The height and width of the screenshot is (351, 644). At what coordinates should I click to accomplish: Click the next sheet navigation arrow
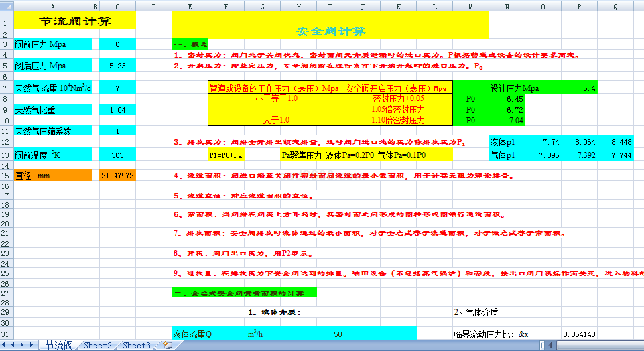pos(23,345)
